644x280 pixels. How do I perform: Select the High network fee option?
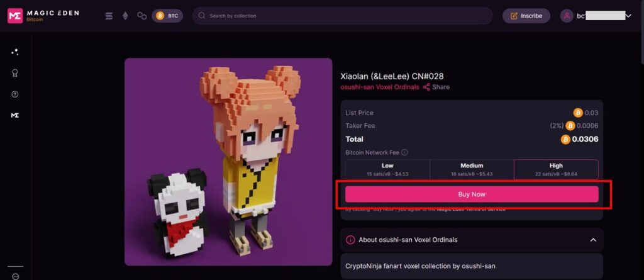[x=556, y=169]
